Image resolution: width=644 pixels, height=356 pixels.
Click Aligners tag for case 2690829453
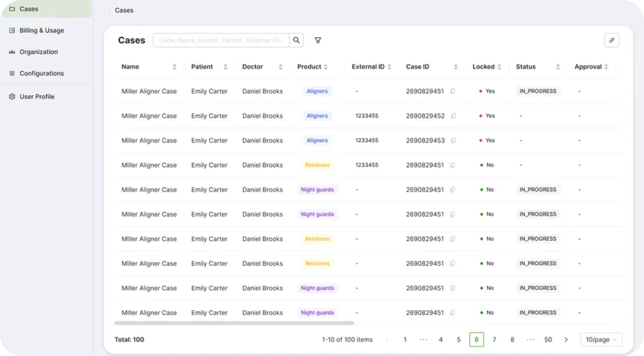click(x=317, y=140)
